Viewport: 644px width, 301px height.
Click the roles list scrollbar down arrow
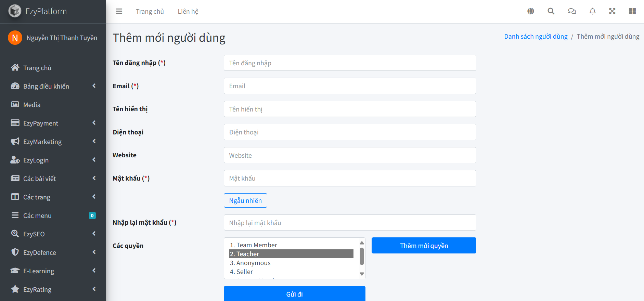[362, 274]
